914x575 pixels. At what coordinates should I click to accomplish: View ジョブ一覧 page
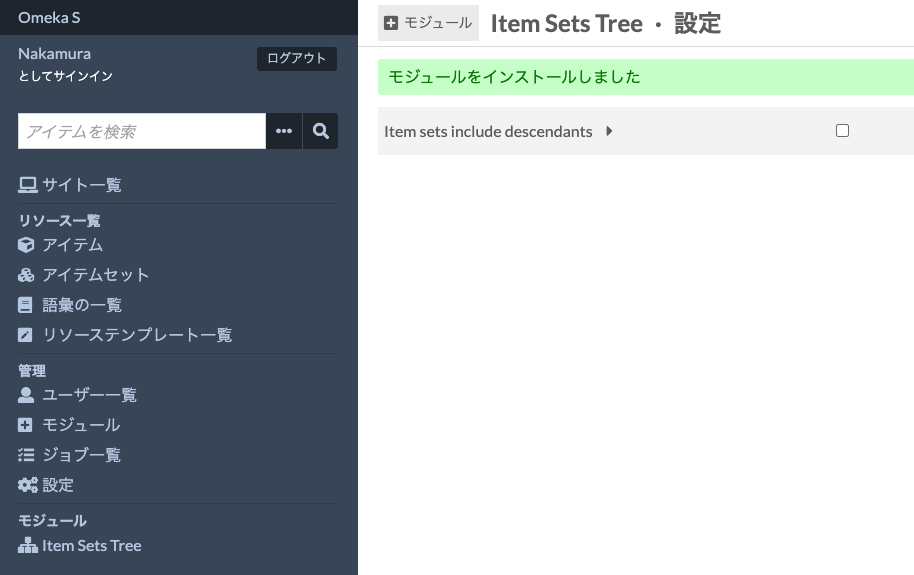[x=82, y=455]
